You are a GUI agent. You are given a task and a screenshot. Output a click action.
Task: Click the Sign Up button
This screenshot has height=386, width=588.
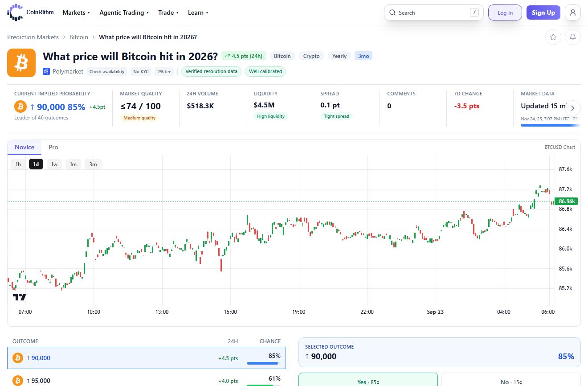543,12
